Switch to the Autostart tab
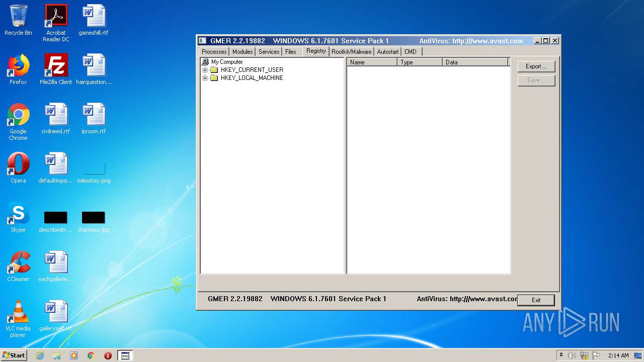 (388, 52)
